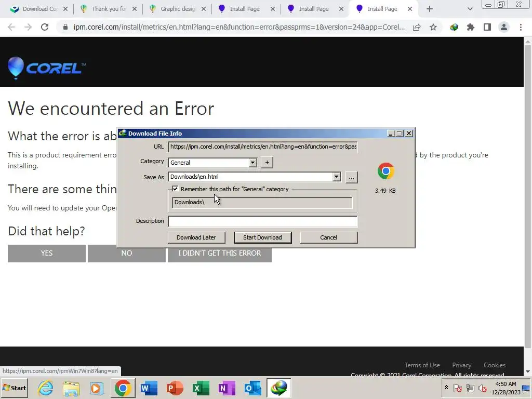Screen dimensions: 532x399
Task: Open the IDM extension icon in Chrome toolbar
Action: (x=454, y=27)
